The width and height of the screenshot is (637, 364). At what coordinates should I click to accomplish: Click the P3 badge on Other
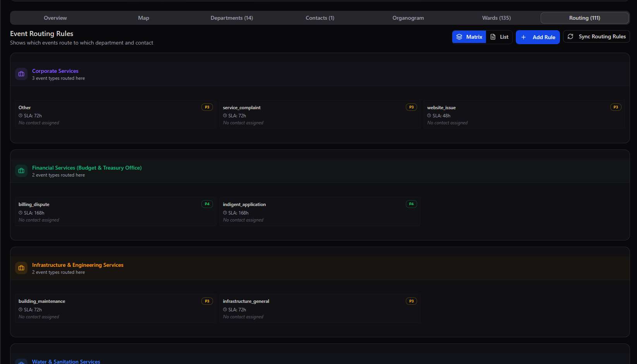pyautogui.click(x=207, y=107)
